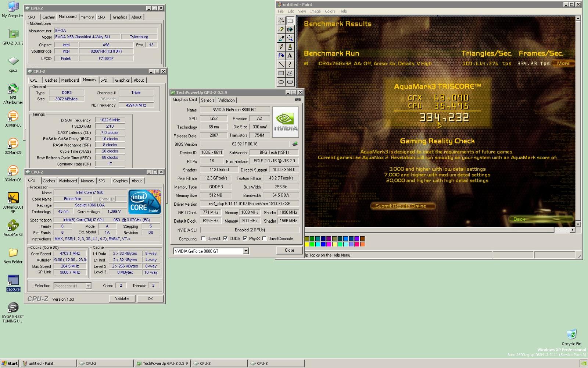Select the Pencil tool in Paint
This screenshot has width=588, height=368.
tap(281, 47)
